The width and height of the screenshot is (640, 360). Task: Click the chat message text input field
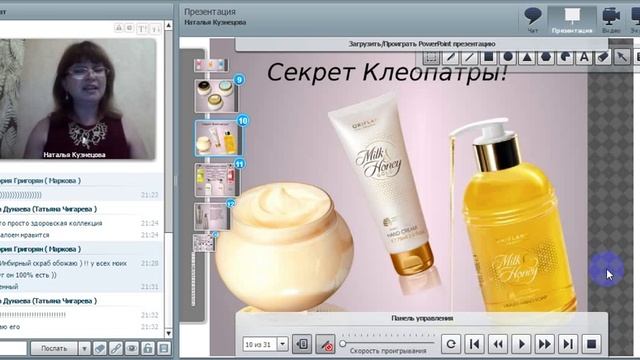[13, 348]
